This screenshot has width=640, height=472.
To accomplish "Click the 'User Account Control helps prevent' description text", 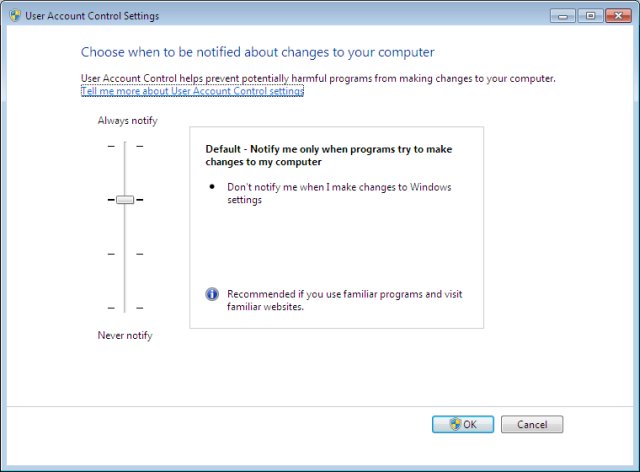I will tap(318, 78).
